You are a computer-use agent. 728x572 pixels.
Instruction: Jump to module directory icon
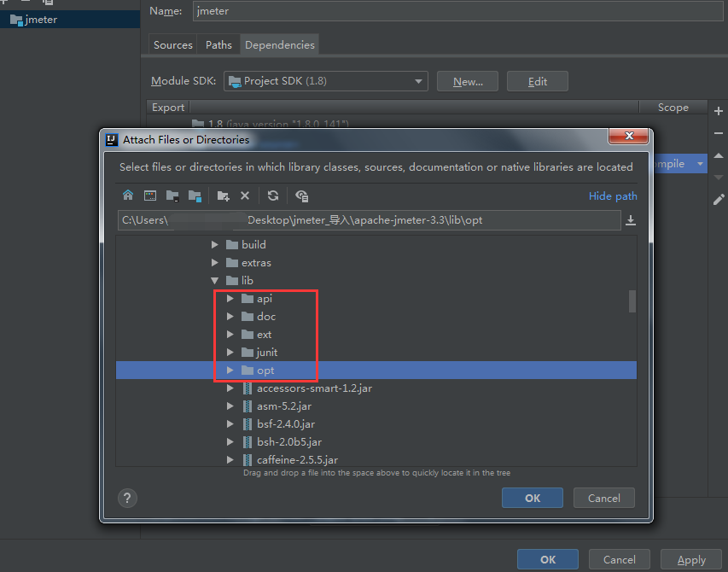(x=195, y=196)
